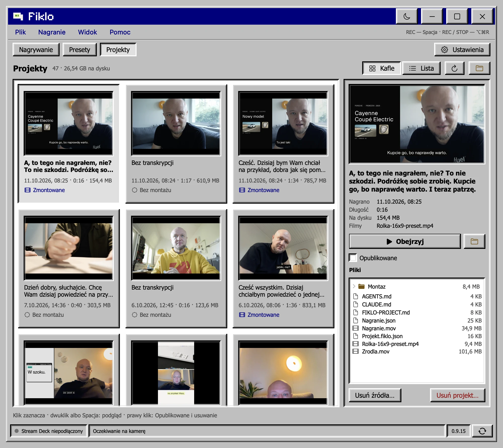Click the file icon of Projekt.fiklo.json

coord(356,336)
